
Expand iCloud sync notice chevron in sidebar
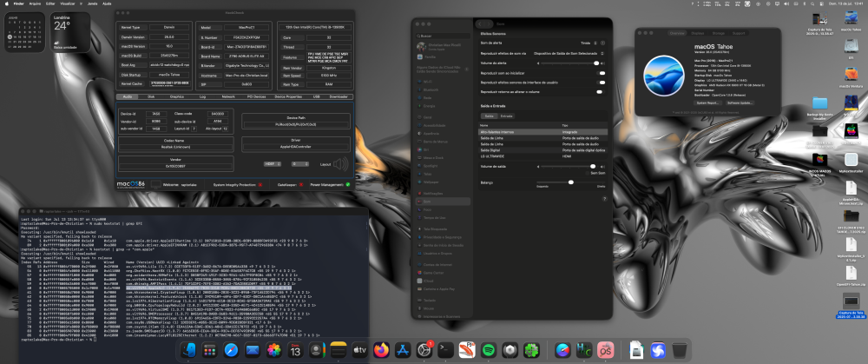tap(468, 68)
